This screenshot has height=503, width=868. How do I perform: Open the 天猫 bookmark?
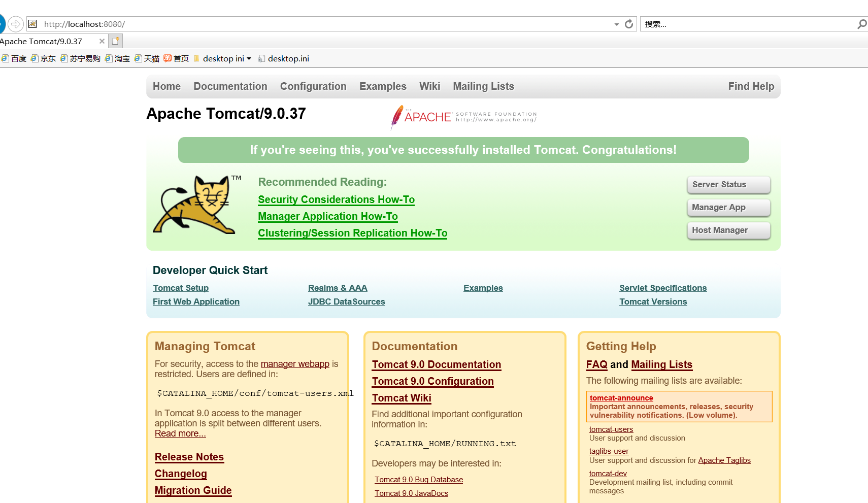coord(147,59)
